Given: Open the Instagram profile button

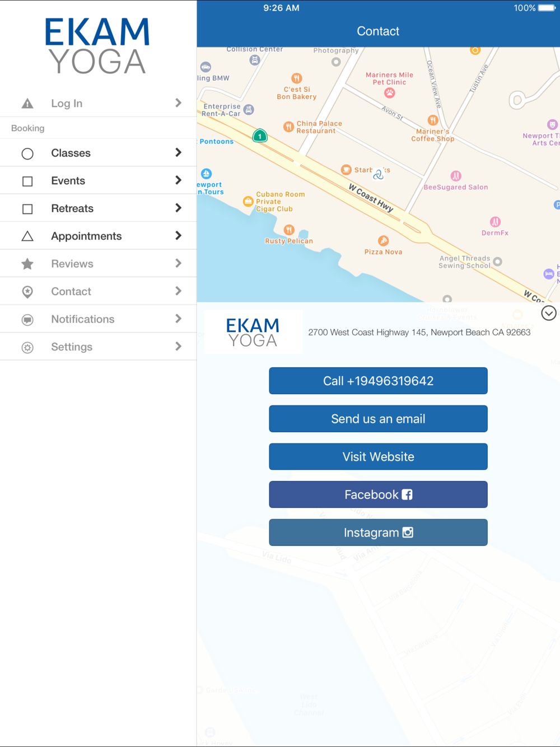Looking at the screenshot, I should pyautogui.click(x=378, y=533).
